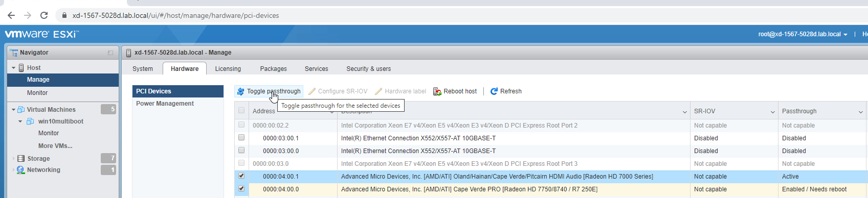Click browser reload page icon

(x=44, y=15)
